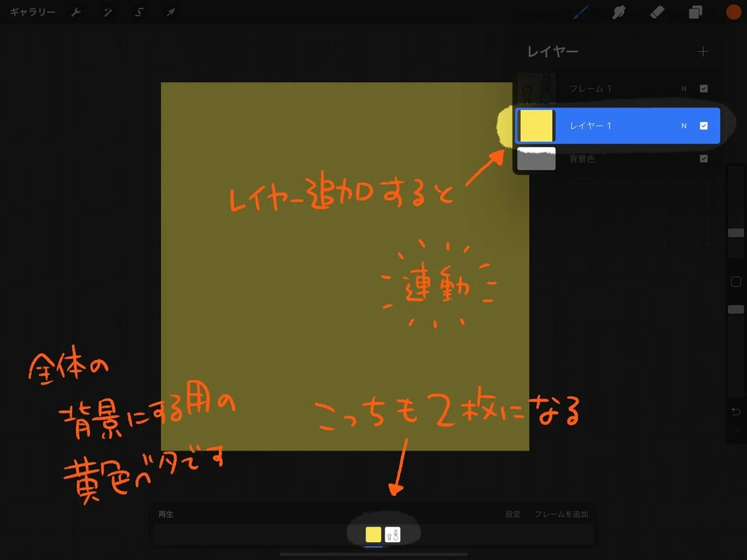Click the yellow レイヤー 1 thumbnail
The image size is (747, 560).
click(x=537, y=126)
